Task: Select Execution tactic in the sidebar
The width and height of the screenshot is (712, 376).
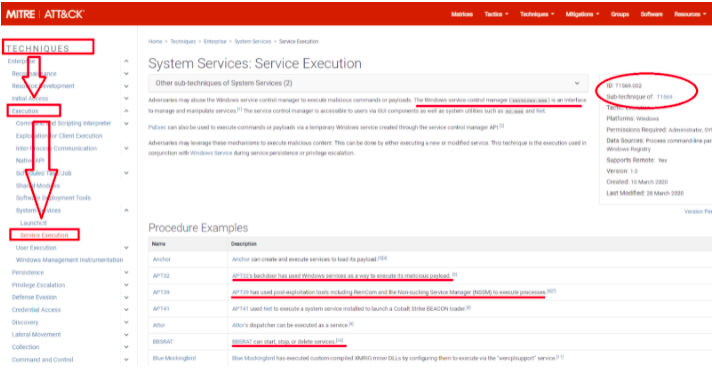Action: click(x=25, y=111)
